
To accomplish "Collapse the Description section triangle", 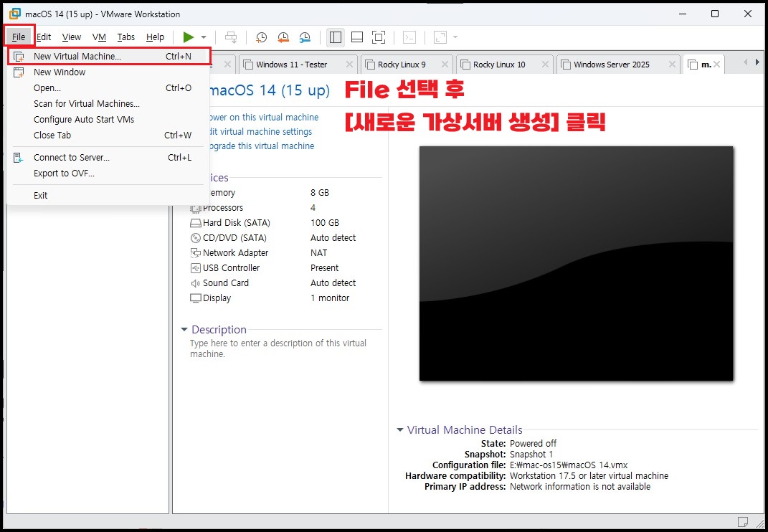I will [x=184, y=330].
